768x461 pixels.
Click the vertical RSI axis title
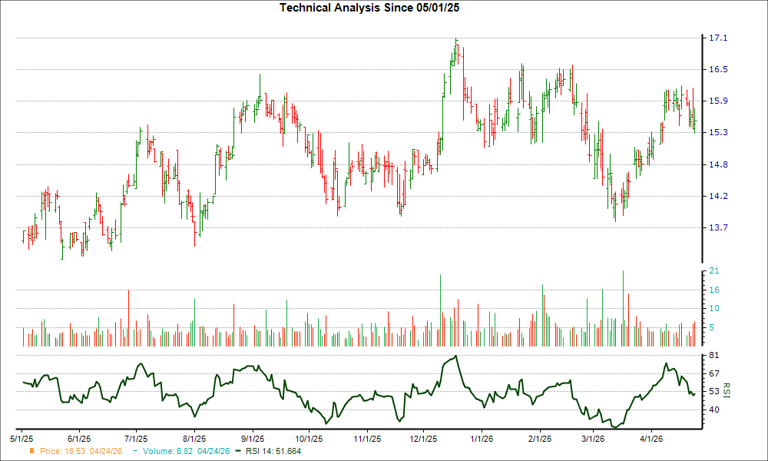click(726, 390)
